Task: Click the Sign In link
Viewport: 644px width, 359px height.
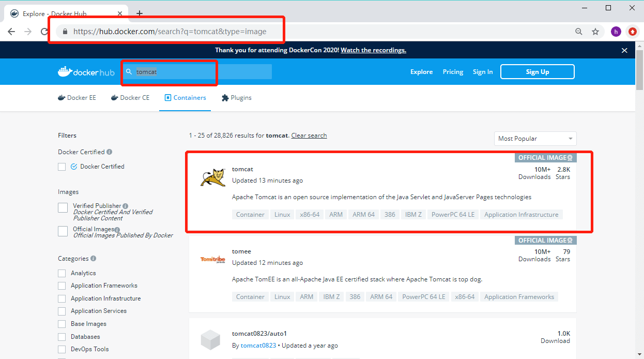Action: pyautogui.click(x=483, y=72)
